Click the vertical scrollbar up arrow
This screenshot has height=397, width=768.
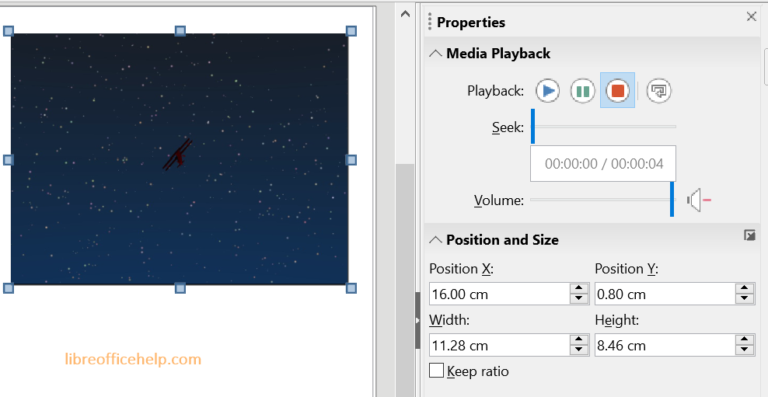click(405, 14)
